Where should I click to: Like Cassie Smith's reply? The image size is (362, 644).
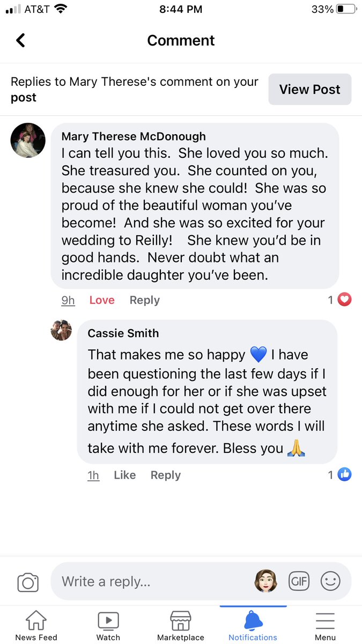pos(124,475)
